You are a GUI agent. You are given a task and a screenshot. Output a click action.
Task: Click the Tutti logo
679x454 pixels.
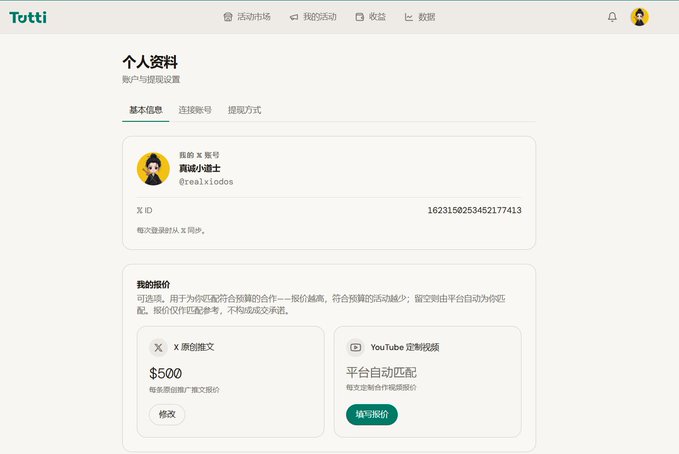28,17
